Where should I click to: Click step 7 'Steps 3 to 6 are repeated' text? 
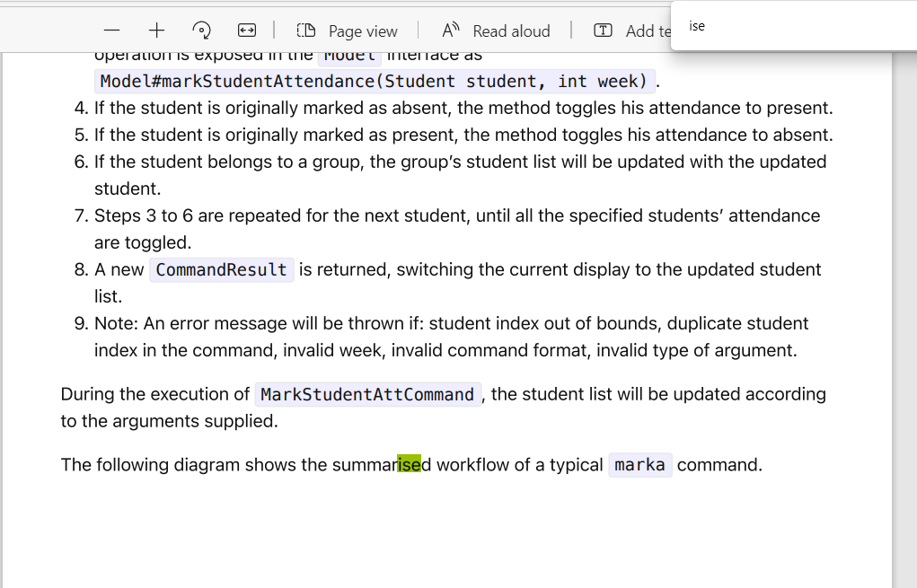457,229
